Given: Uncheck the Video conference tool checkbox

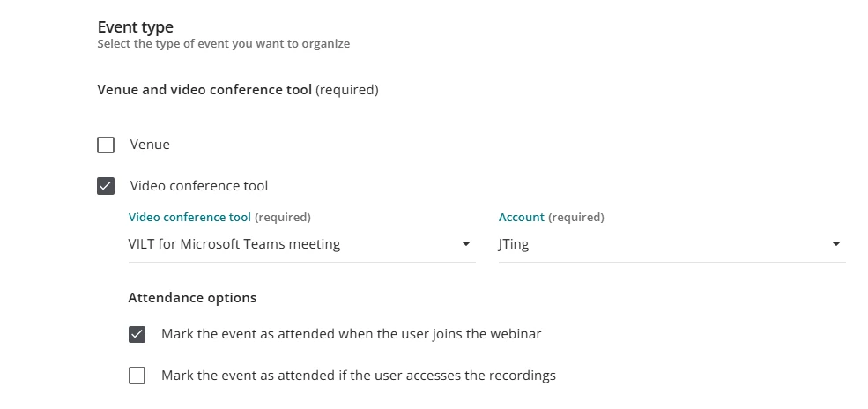Looking at the screenshot, I should click(106, 186).
